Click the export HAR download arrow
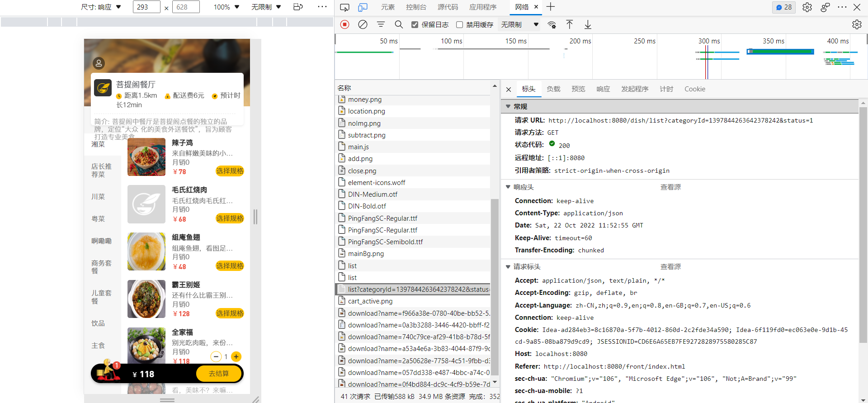This screenshot has width=868, height=403. coord(588,24)
